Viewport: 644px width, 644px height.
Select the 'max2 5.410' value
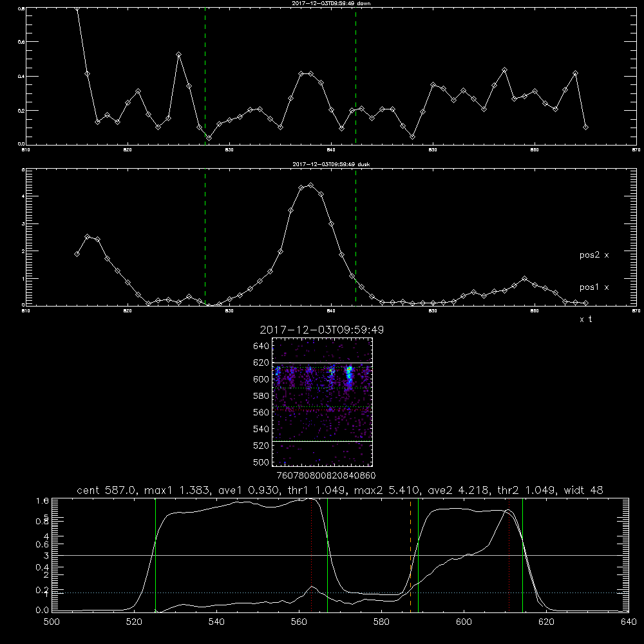[x=386, y=490]
